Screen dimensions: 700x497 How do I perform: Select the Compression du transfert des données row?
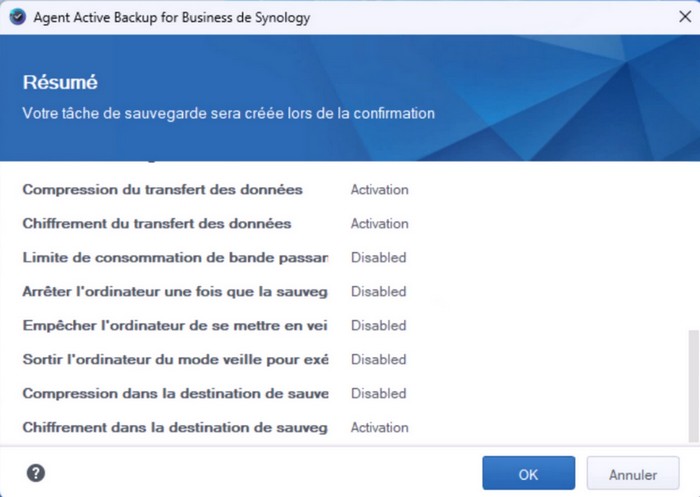[x=162, y=190]
